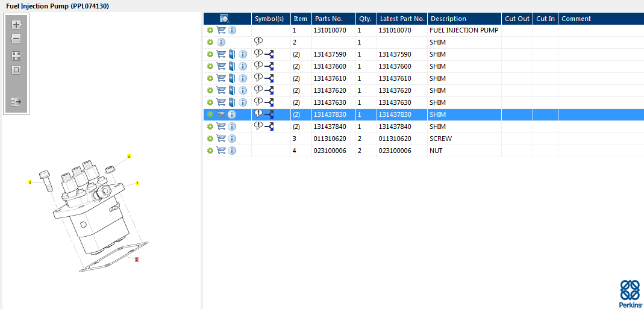Screen dimensions: 644x309
Task: Click callout 3 label in diagram
Action: pos(30,182)
